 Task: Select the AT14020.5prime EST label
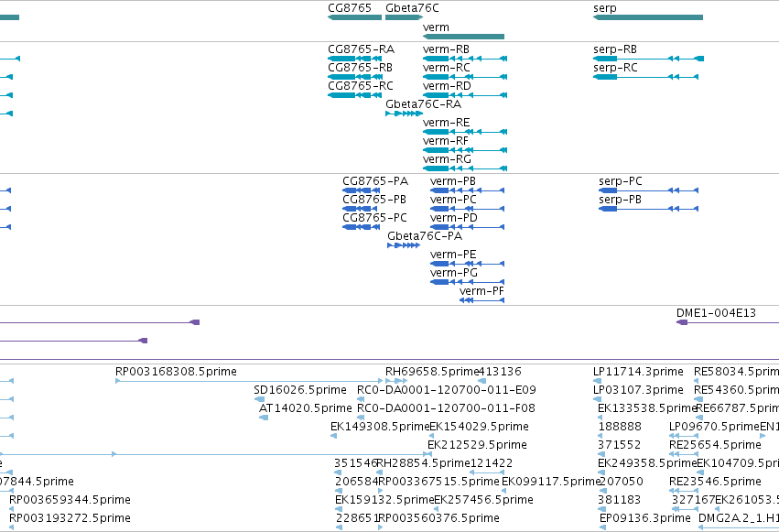click(x=306, y=408)
